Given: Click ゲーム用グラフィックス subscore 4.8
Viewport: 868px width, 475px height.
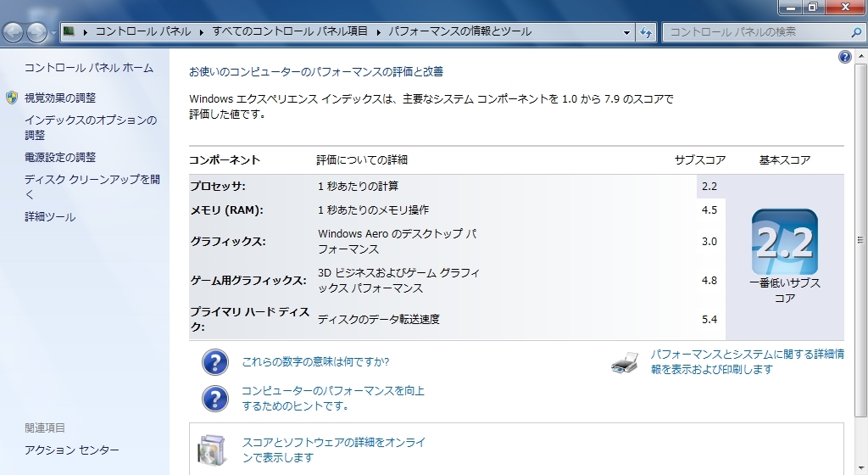Looking at the screenshot, I should 709,281.
